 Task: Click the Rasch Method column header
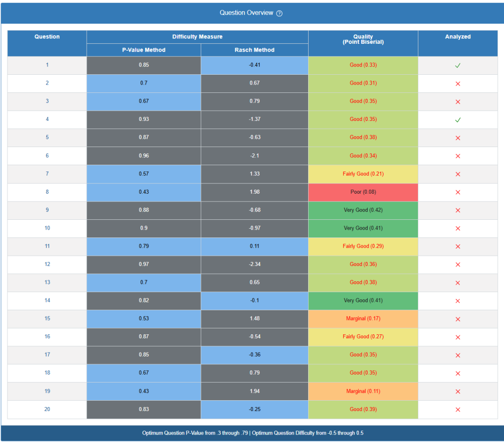tap(254, 50)
